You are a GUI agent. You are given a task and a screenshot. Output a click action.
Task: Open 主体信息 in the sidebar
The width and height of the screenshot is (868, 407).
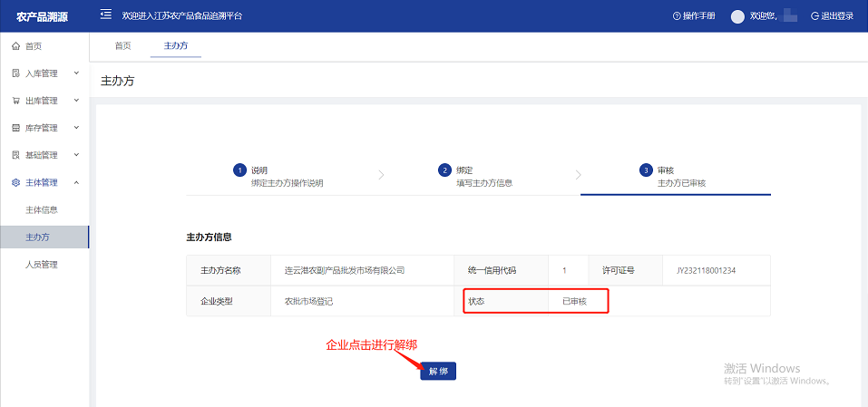coord(42,210)
